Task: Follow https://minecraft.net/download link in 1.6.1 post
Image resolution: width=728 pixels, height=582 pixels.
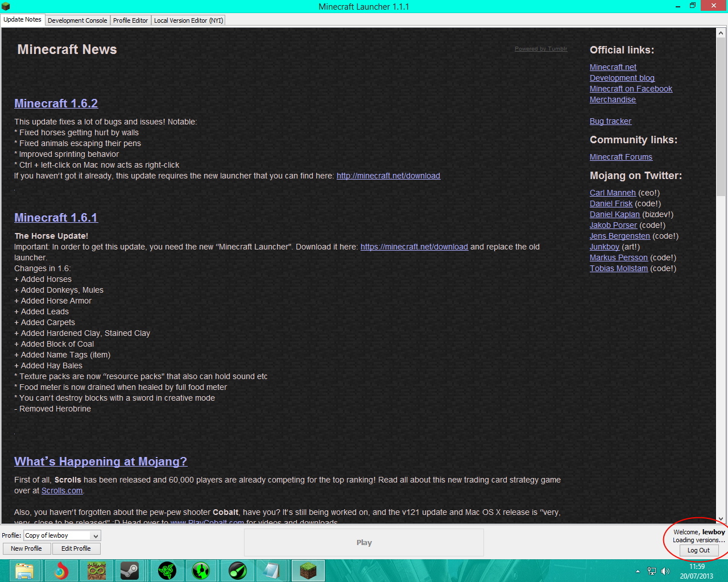Action: (414, 247)
